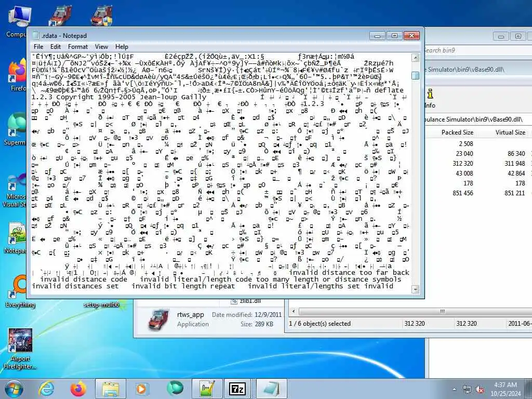The width and height of the screenshot is (532, 399).
Task: Switch to Notepad++ on the taskbar
Action: point(207,389)
